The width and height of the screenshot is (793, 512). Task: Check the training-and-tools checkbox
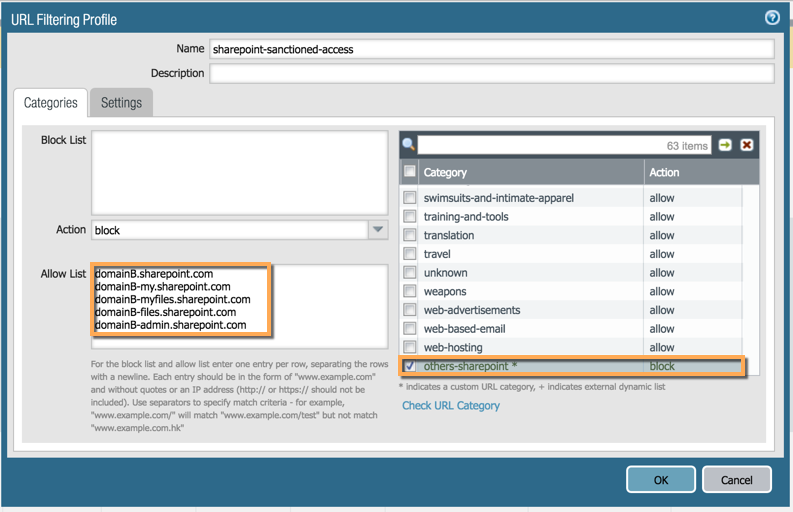pyautogui.click(x=410, y=216)
